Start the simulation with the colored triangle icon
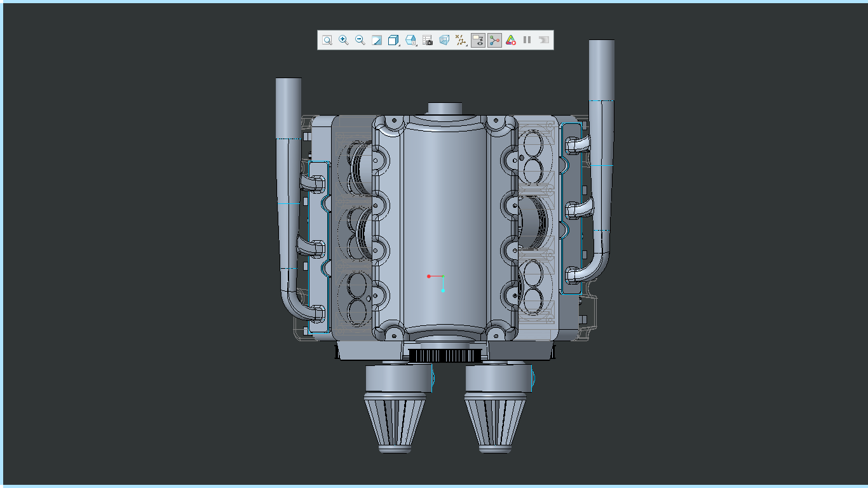This screenshot has width=868, height=488. pos(511,40)
